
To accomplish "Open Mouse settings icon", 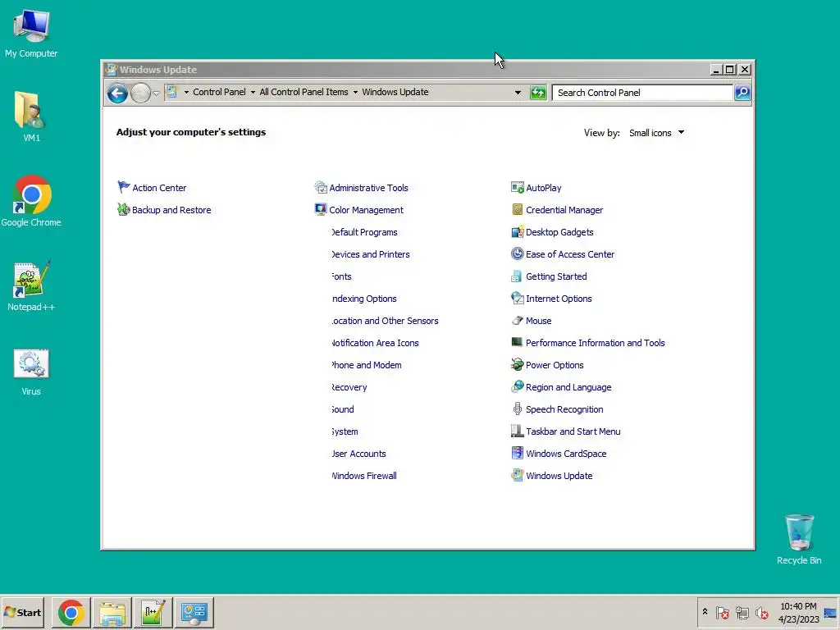I will click(517, 321).
